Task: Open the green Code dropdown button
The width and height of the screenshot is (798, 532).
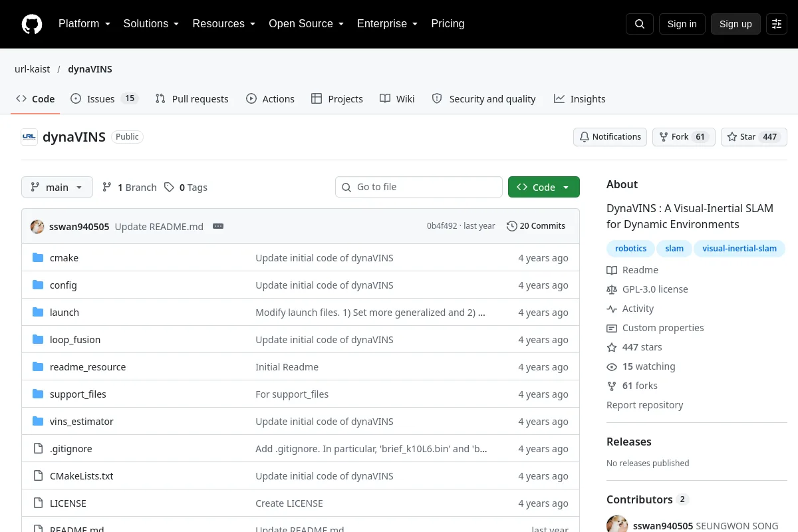Action: tap(544, 188)
